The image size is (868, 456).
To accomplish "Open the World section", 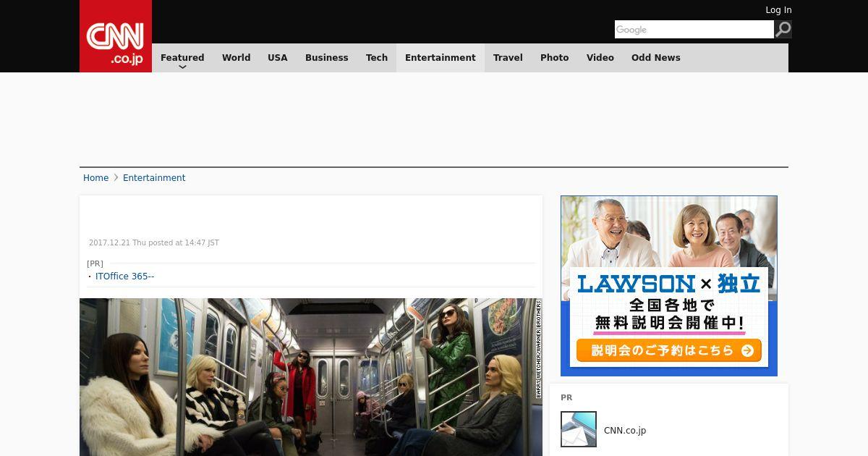I will (x=236, y=58).
